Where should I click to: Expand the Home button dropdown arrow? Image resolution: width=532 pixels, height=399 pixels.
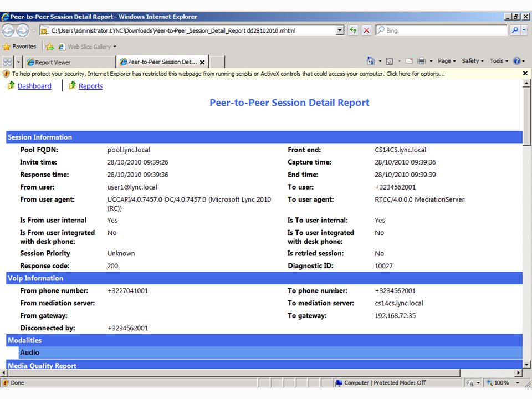tap(380, 61)
